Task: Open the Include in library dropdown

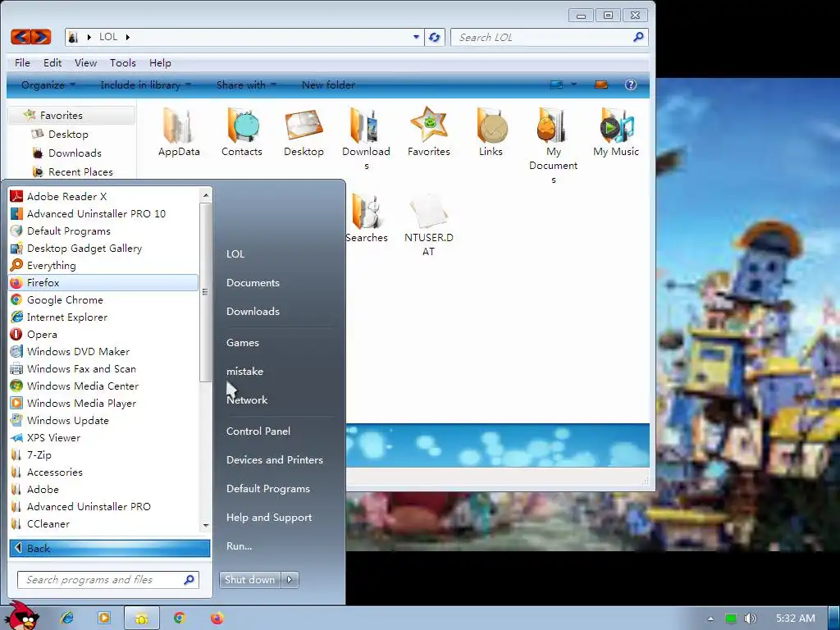Action: pos(145,84)
